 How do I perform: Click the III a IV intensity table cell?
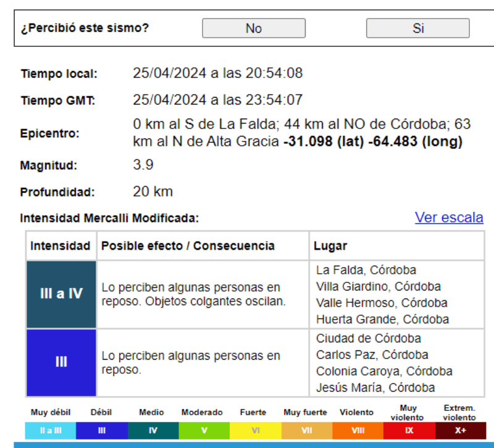[x=61, y=294]
